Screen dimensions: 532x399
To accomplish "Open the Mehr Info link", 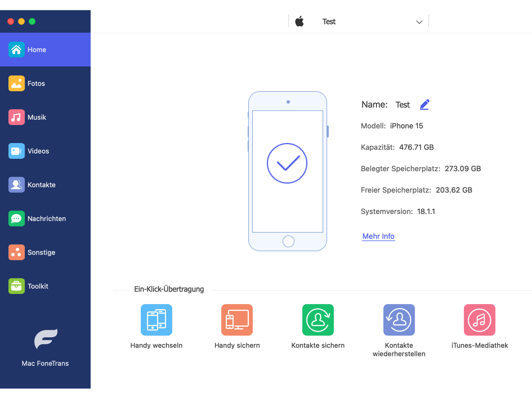I will (378, 236).
